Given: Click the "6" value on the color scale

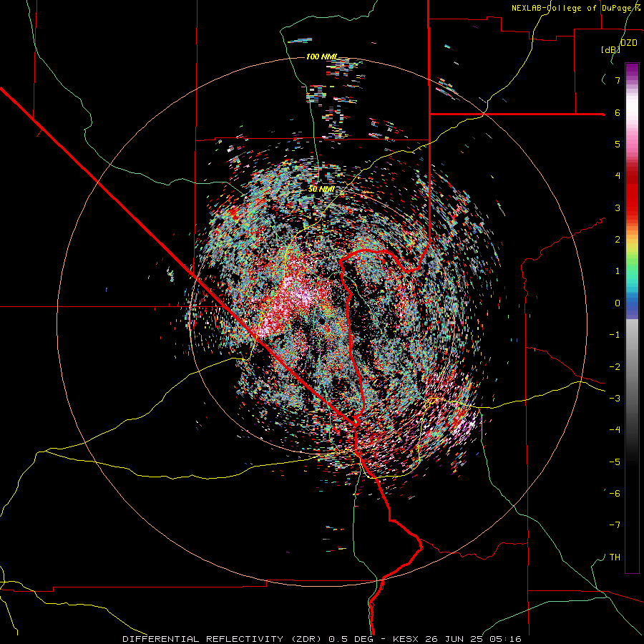Looking at the screenshot, I should (618, 112).
